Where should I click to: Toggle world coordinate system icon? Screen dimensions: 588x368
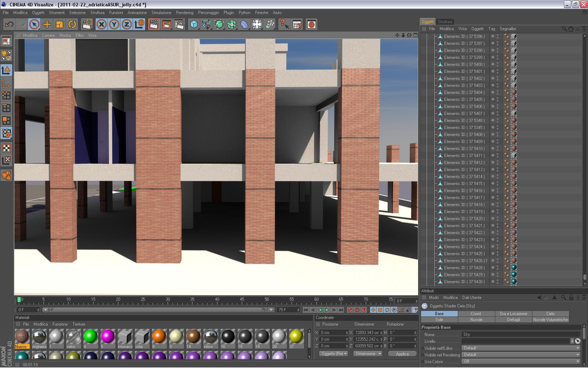(x=139, y=25)
